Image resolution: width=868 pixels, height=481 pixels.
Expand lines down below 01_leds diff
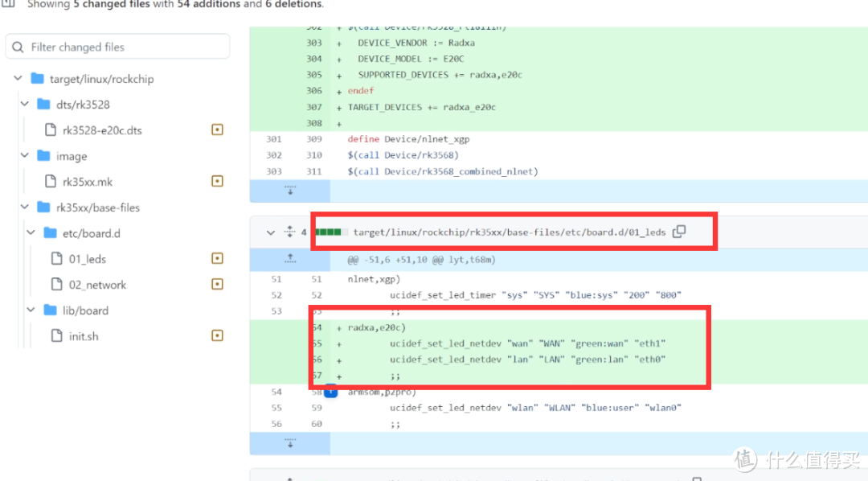[x=290, y=443]
